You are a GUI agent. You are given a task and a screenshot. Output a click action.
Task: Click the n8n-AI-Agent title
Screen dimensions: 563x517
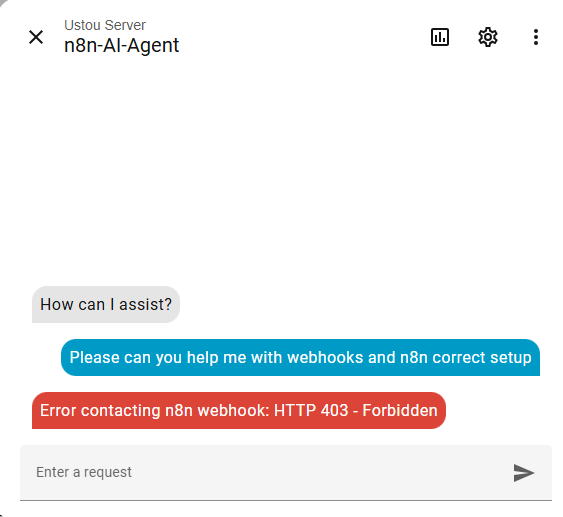121,46
